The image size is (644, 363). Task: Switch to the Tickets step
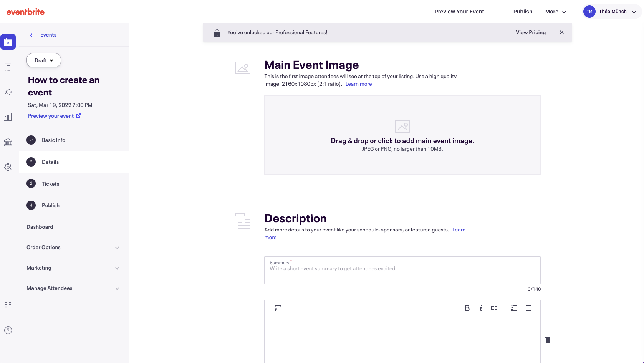[x=50, y=183]
